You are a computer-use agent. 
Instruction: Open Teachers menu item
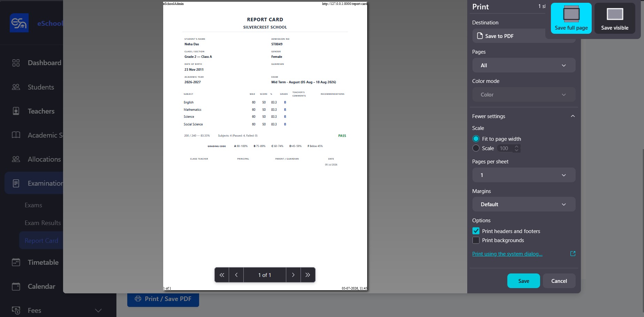[x=41, y=111]
